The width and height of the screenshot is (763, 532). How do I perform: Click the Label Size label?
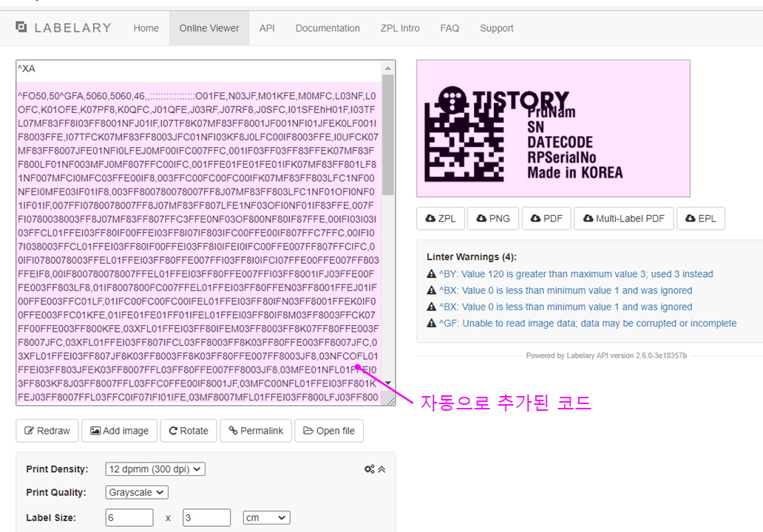[x=51, y=518]
